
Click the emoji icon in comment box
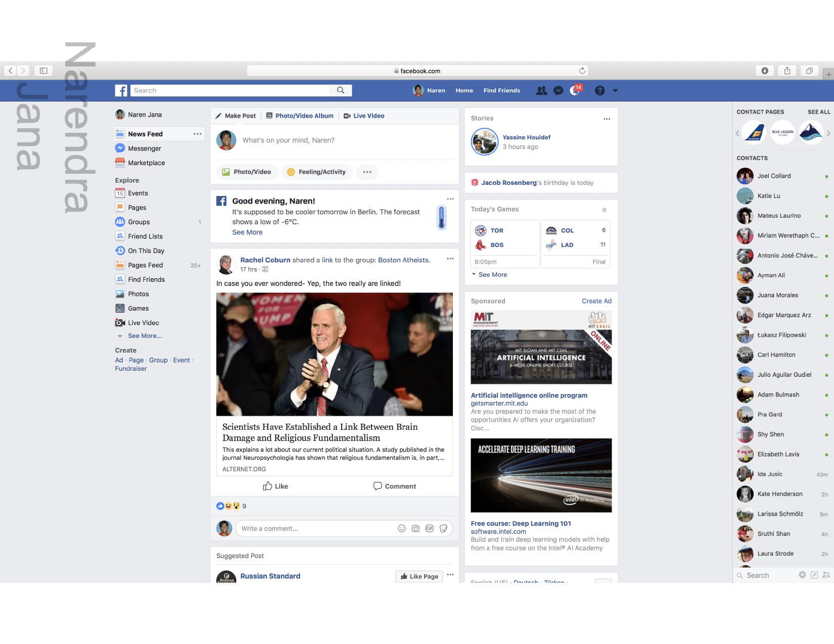pos(401,528)
